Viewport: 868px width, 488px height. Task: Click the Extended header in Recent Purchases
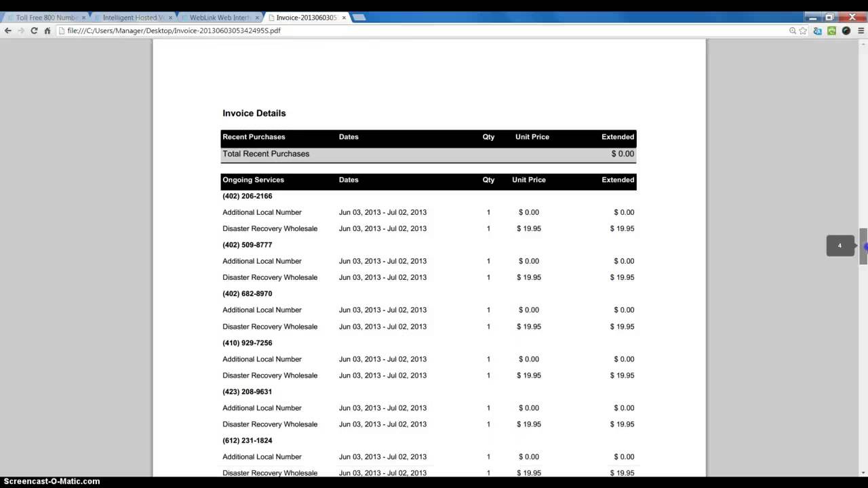point(618,137)
